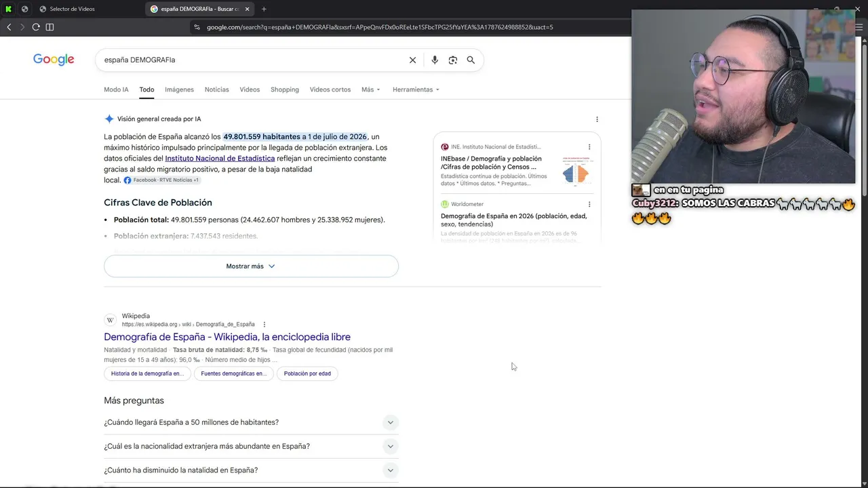The image size is (868, 488).
Task: Open the Wikipedia result three-dot menu
Action: click(x=264, y=325)
